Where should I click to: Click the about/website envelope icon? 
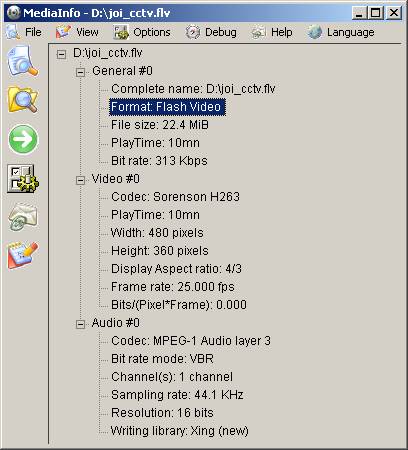[x=23, y=217]
